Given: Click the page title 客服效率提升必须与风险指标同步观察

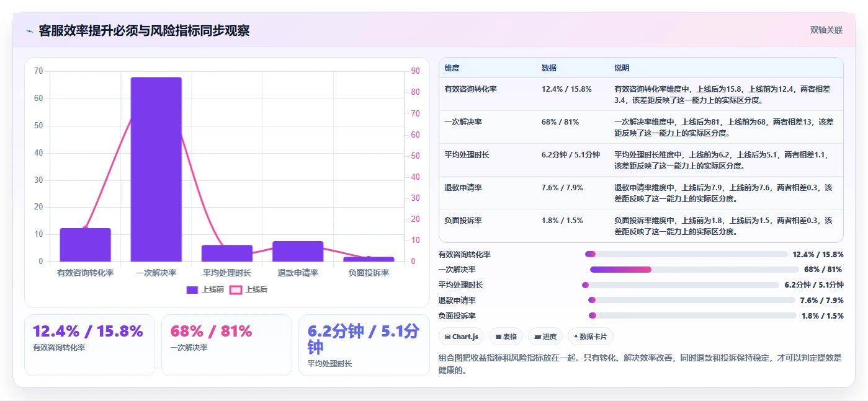Looking at the screenshot, I should click(144, 30).
